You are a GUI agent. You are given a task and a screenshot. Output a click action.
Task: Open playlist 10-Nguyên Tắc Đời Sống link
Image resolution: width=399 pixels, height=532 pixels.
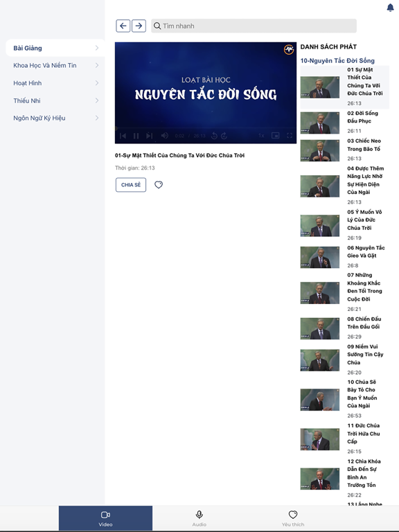[337, 61]
